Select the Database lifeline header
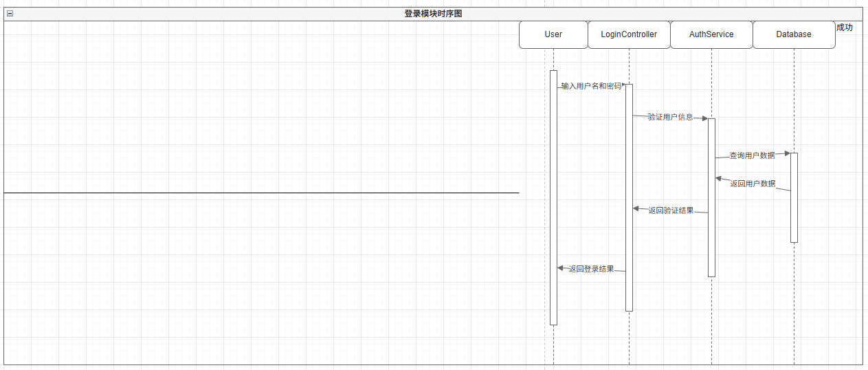 click(794, 34)
